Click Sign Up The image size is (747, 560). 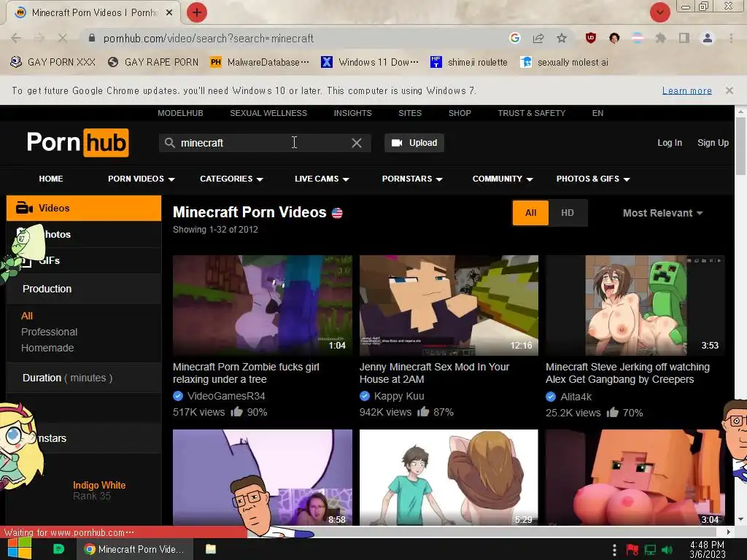click(x=713, y=143)
